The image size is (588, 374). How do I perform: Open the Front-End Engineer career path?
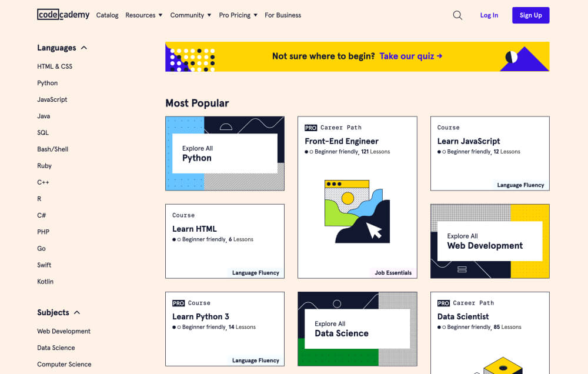(x=357, y=198)
